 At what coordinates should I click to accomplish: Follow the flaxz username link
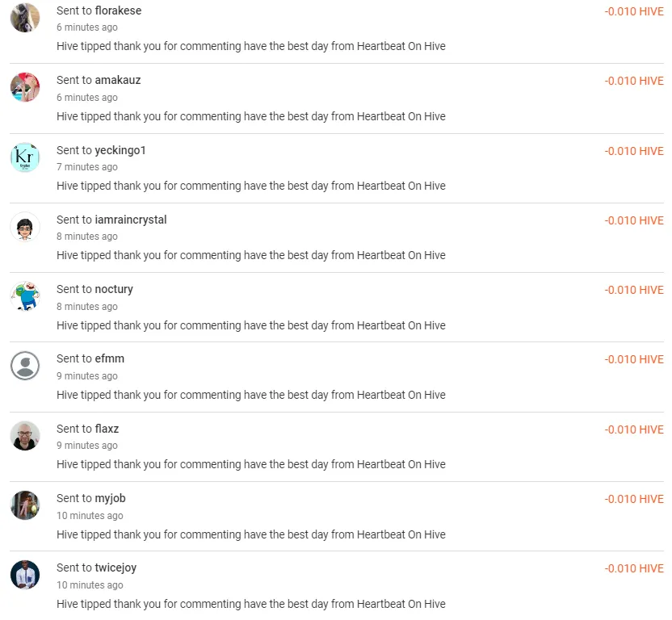(x=107, y=429)
